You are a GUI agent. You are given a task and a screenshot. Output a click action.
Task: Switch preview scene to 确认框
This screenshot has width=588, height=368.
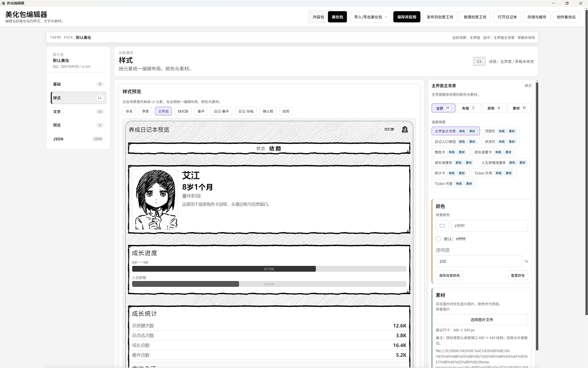tap(268, 111)
